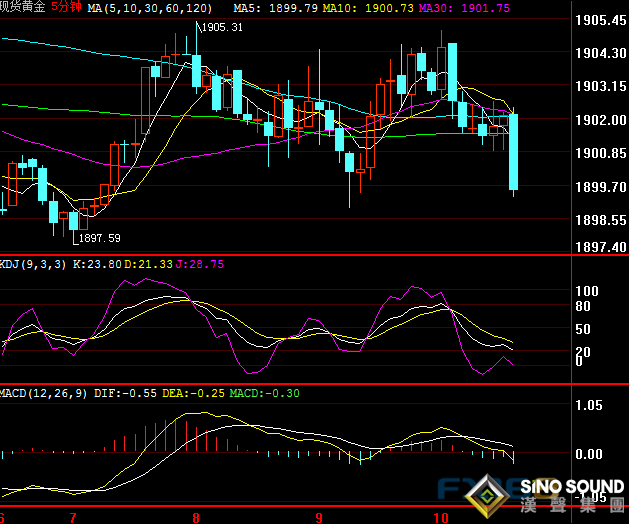Switch the 5分钟 timeframe label
This screenshot has height=524, width=629.
point(65,8)
